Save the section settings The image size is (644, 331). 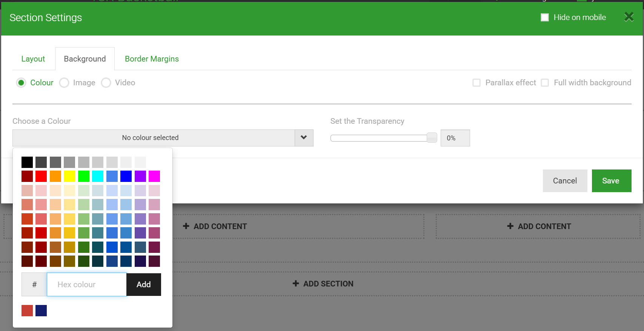[611, 181]
